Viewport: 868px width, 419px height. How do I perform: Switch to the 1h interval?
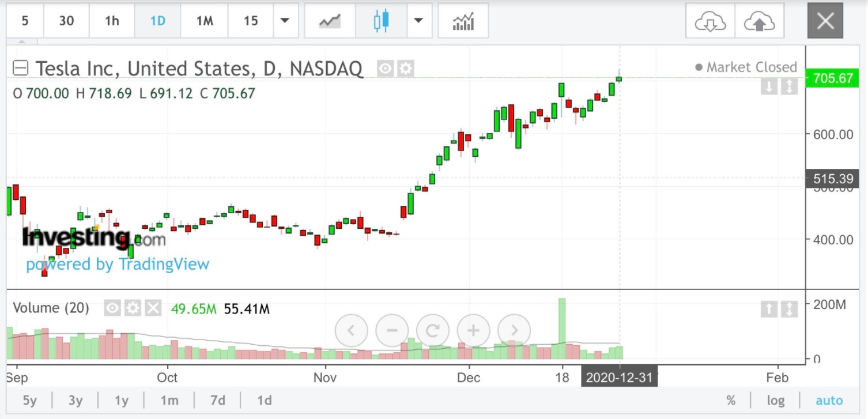(x=112, y=21)
